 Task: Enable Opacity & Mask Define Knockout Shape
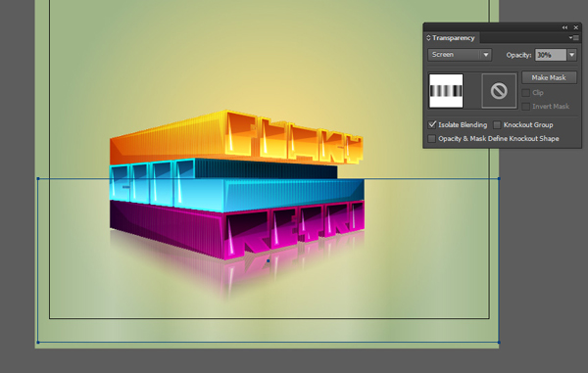click(x=432, y=139)
